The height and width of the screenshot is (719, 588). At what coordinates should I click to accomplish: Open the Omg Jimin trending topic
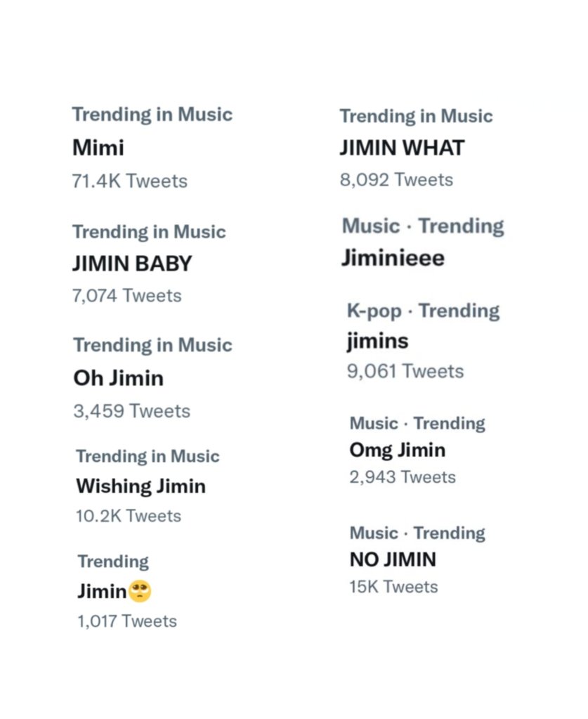tap(397, 449)
